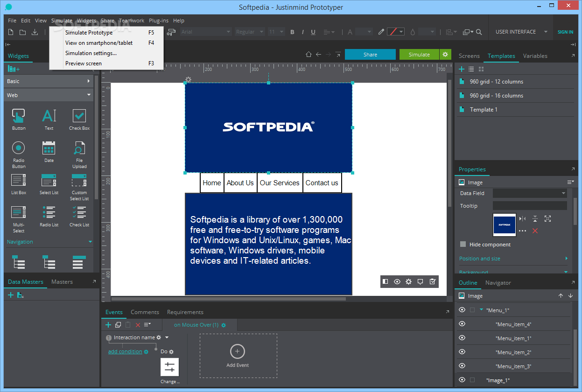Screen dimensions: 582x392
Task: Click the open folder toolbar icon
Action: pyautogui.click(x=22, y=32)
